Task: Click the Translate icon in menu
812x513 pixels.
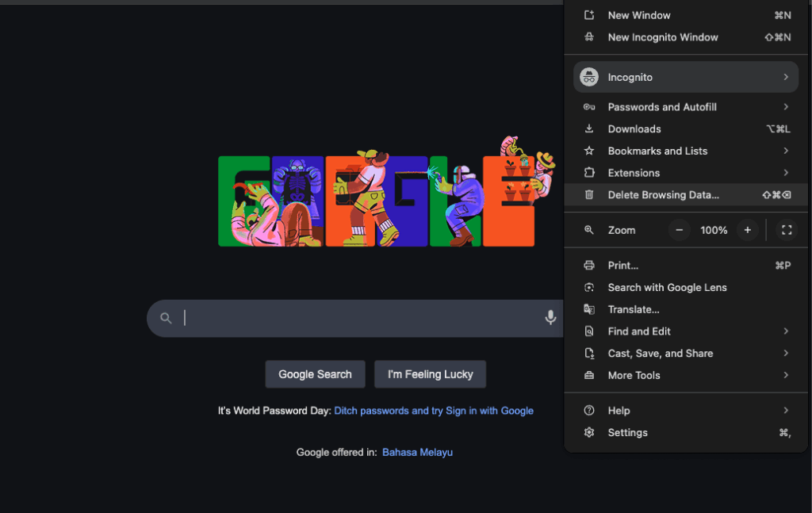Action: [589, 309]
